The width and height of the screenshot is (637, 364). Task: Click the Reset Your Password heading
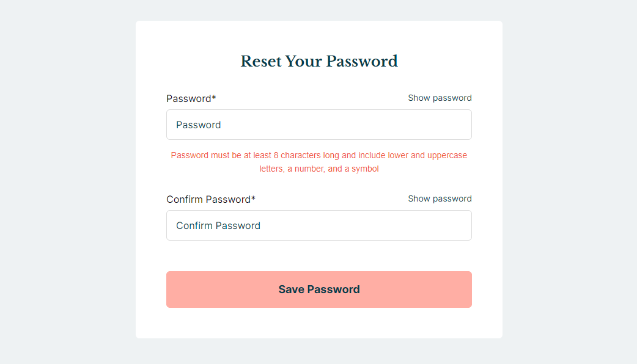click(x=318, y=61)
